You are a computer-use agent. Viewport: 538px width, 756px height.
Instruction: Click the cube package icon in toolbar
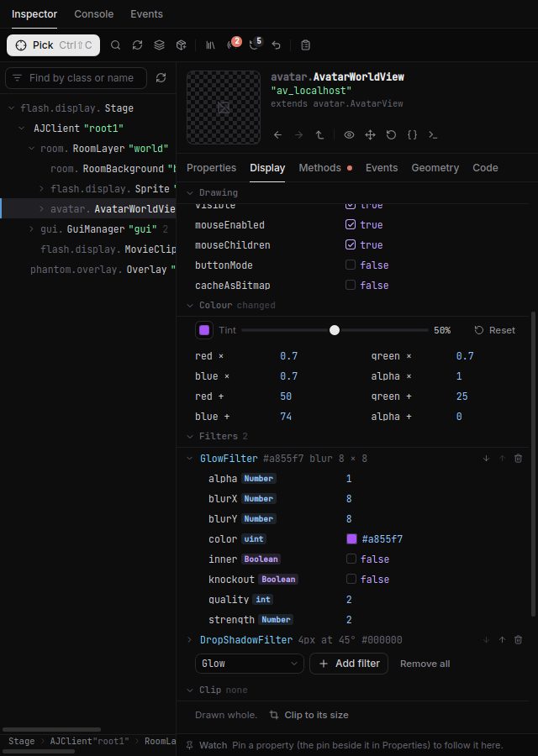(x=181, y=45)
